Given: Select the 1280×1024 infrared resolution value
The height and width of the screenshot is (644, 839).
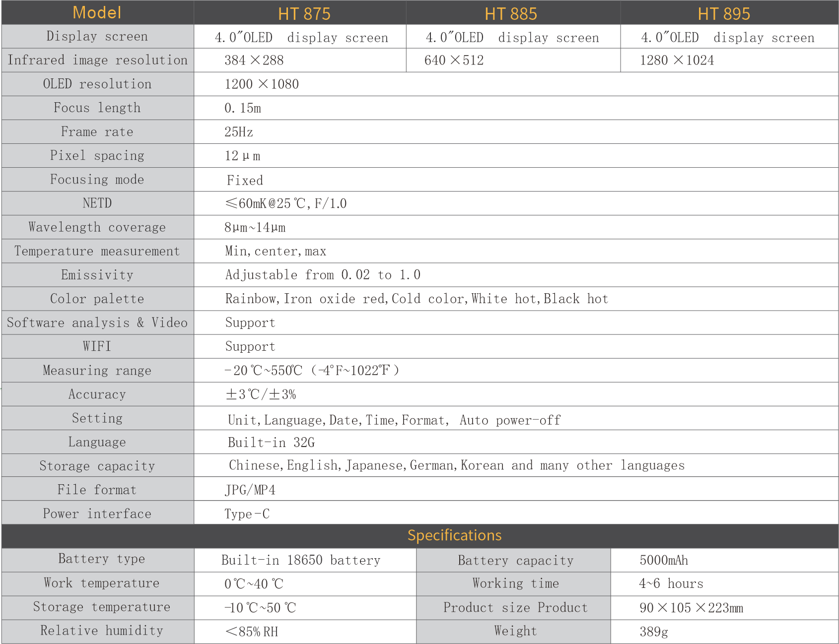Looking at the screenshot, I should 677,61.
